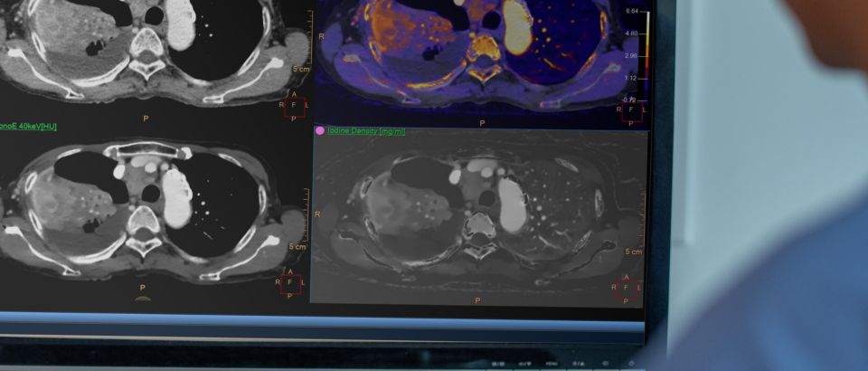
Task: Open the MonoE 40keV[HU] series label
Action: click(27, 127)
